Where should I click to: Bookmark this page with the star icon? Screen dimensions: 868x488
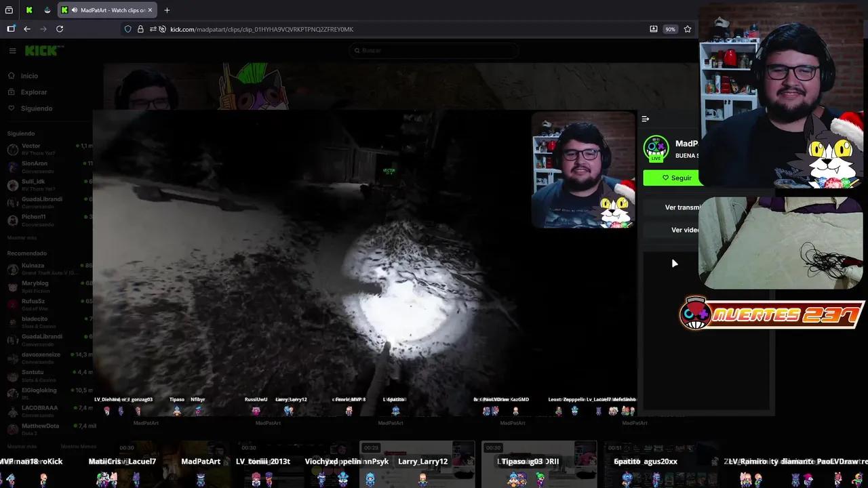688,29
